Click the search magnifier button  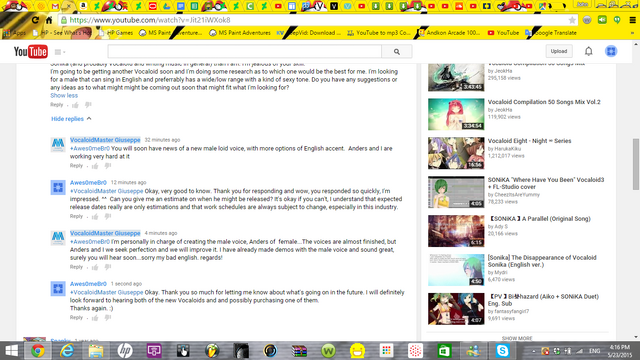click(x=397, y=51)
